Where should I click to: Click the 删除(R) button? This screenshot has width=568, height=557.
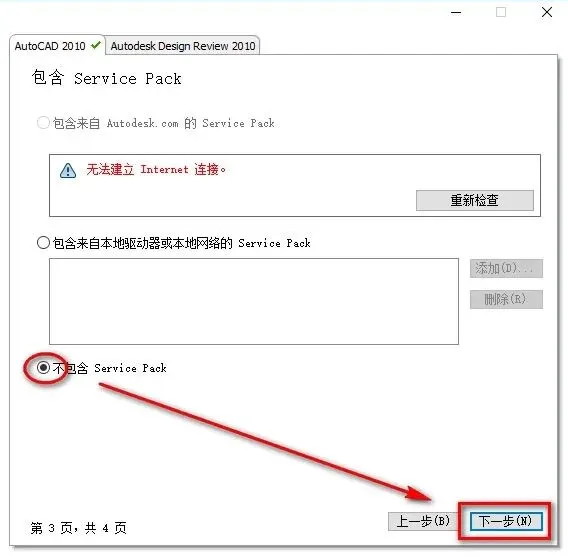click(x=506, y=299)
